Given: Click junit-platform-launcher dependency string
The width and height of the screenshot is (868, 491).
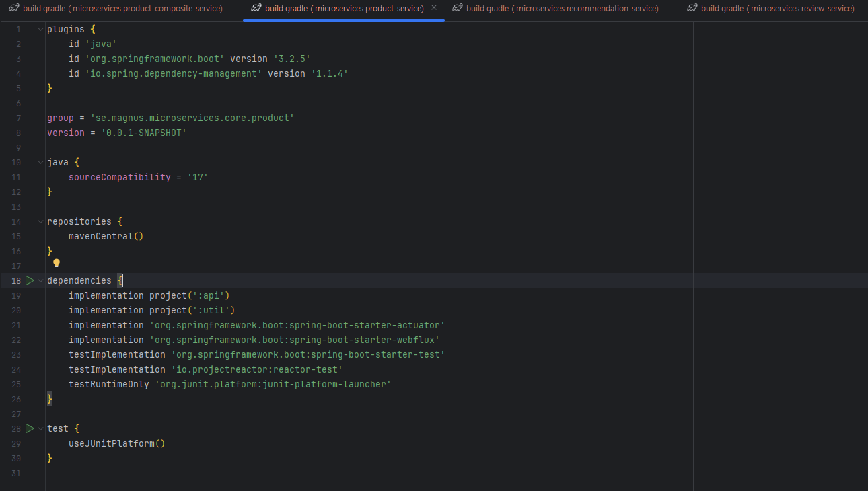Looking at the screenshot, I should click(273, 385).
